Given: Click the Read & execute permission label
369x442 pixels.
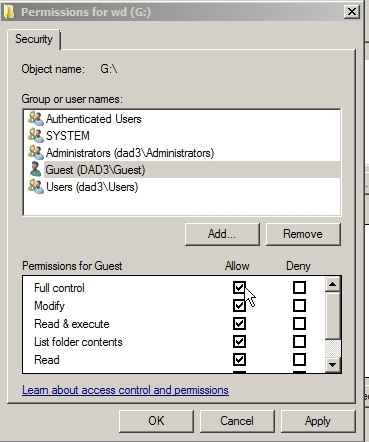Looking at the screenshot, I should (72, 324).
